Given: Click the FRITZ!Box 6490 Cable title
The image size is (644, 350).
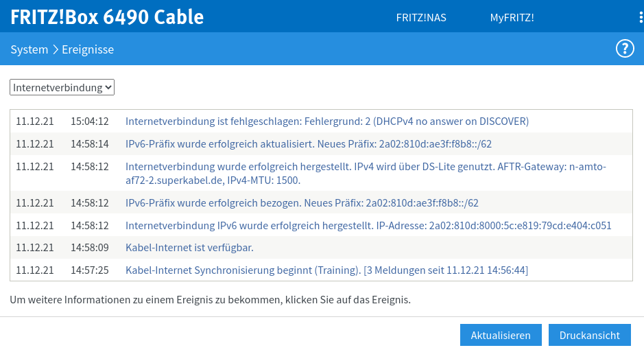Looking at the screenshot, I should point(107,17).
